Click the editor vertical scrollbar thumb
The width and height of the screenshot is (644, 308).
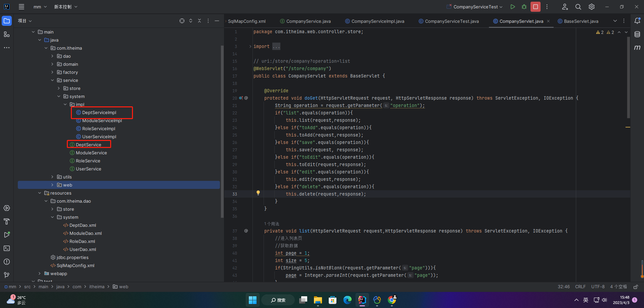[x=628, y=77]
